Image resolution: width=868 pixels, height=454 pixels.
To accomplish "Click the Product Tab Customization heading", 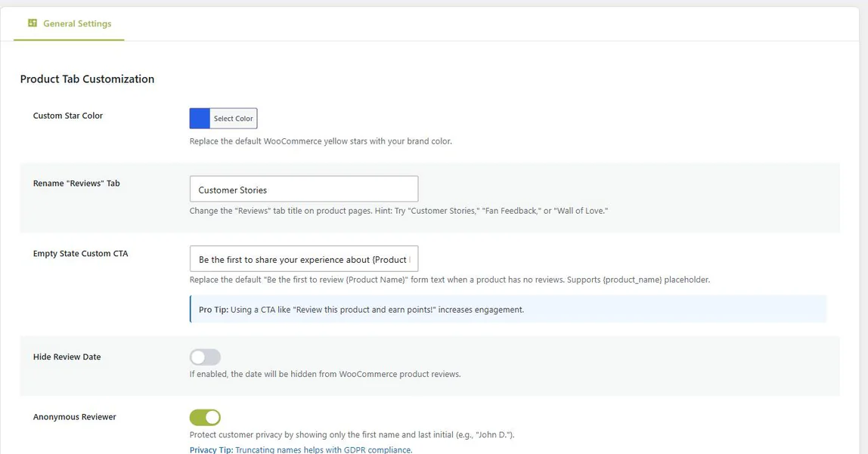I will (x=88, y=79).
